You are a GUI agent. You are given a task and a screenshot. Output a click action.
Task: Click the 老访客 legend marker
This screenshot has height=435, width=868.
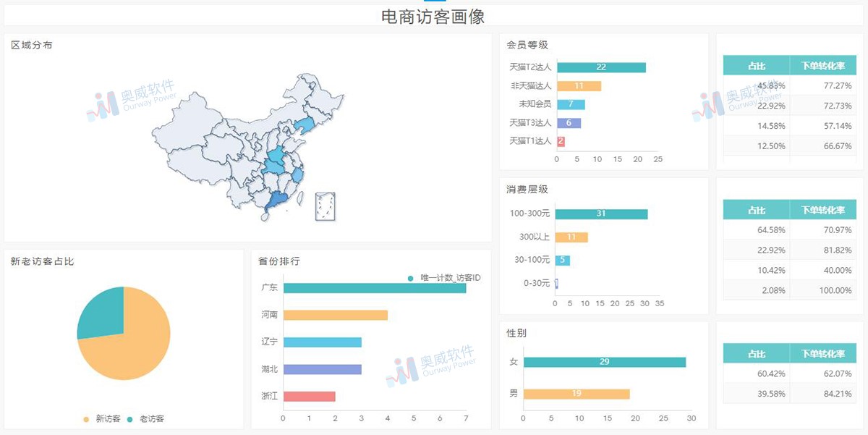point(130,417)
